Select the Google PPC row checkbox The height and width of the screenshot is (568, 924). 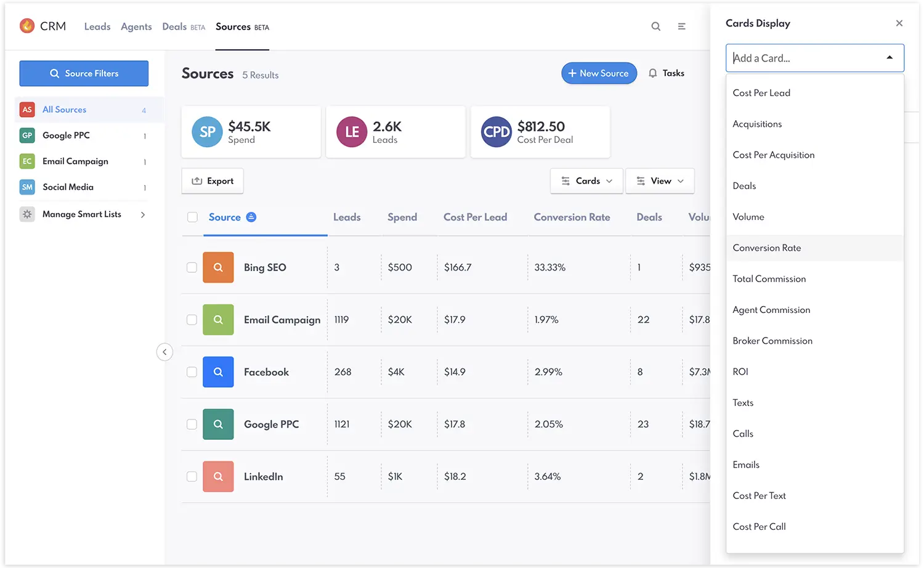[192, 424]
